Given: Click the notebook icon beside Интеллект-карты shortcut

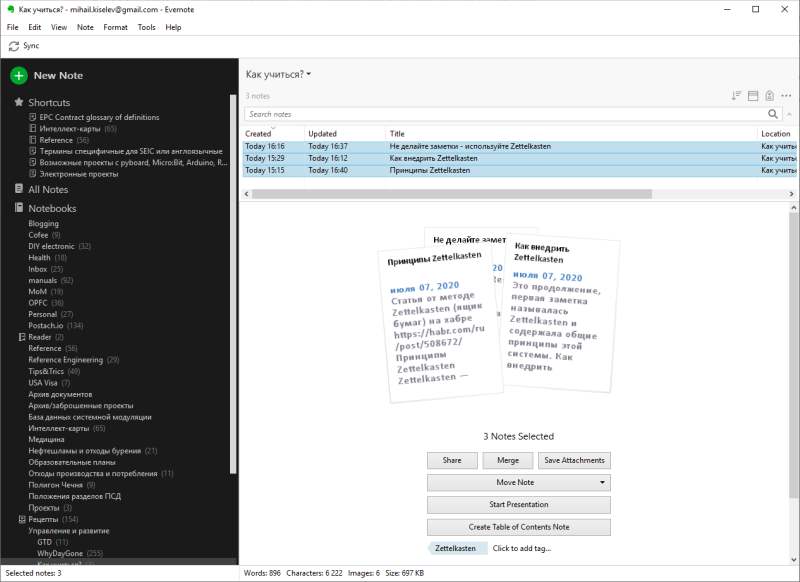Looking at the screenshot, I should 33,129.
